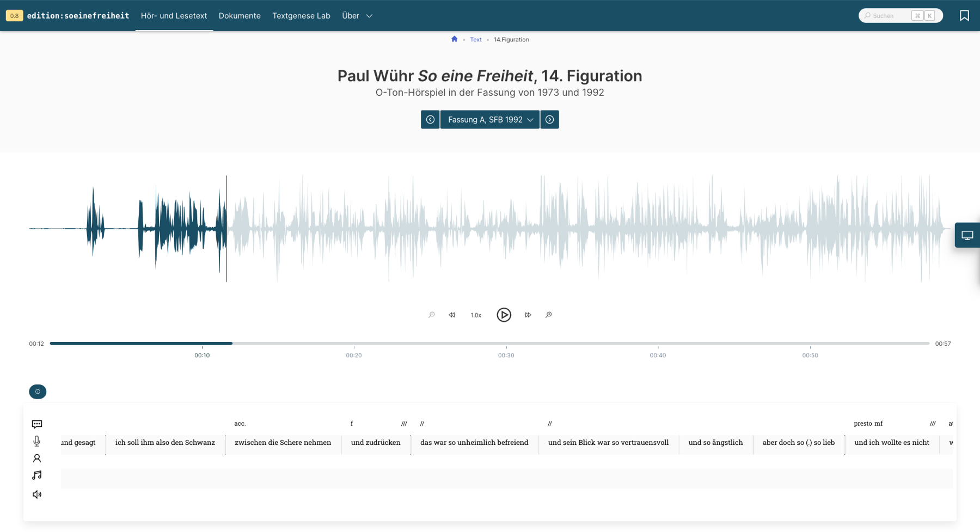Open the Textgenese Lab tab

tap(301, 16)
